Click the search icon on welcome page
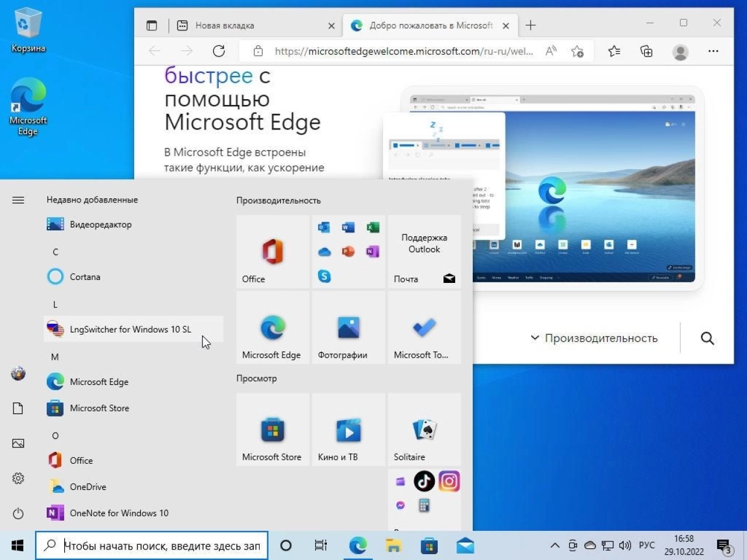747x560 pixels. tap(707, 338)
